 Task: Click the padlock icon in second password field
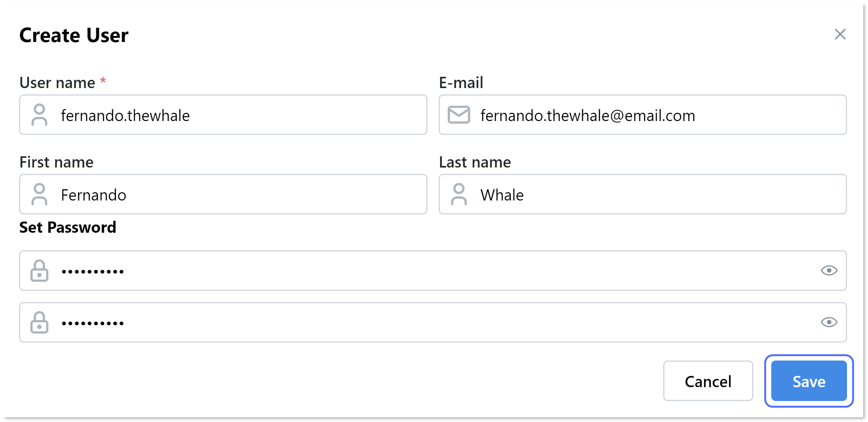tap(39, 322)
